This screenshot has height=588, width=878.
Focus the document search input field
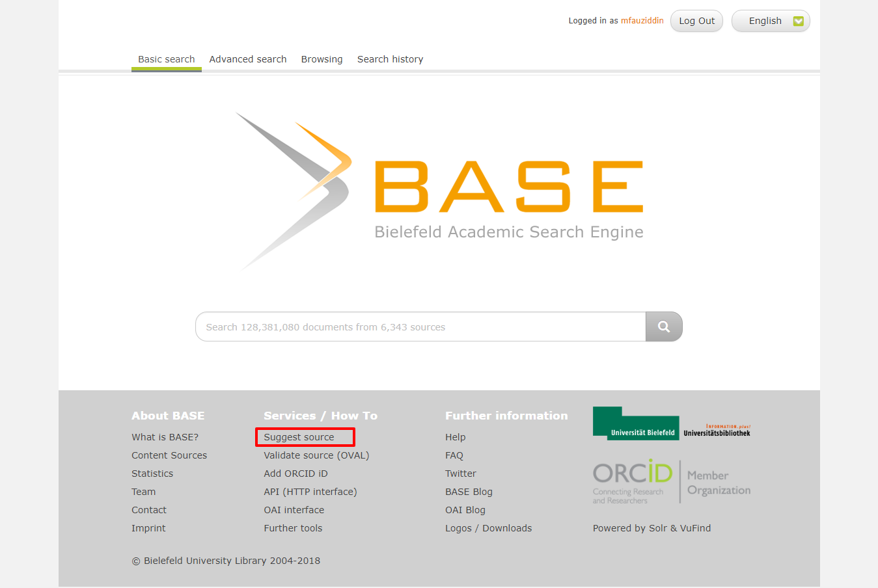(x=420, y=327)
